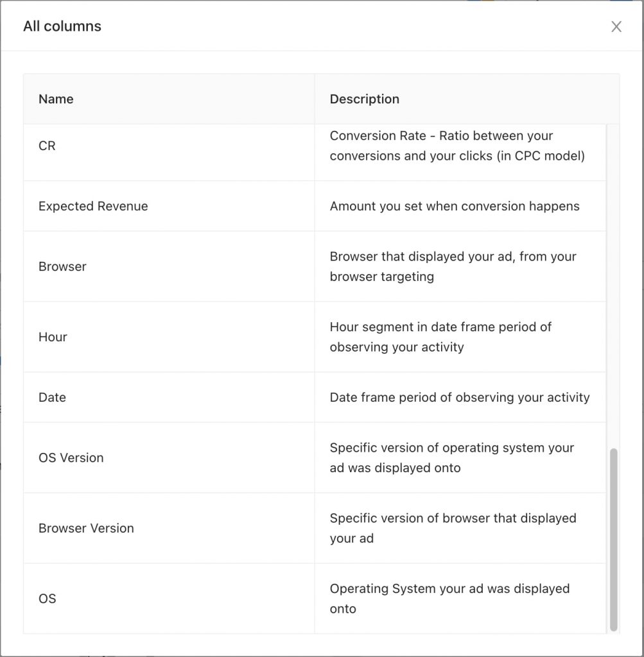Click the Name column header
644x657 pixels.
[56, 99]
